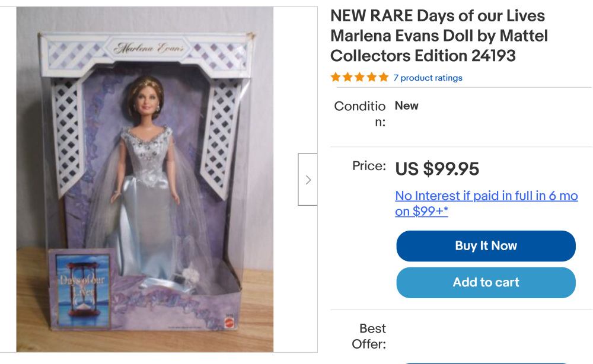Click the first orange rating star

point(336,78)
